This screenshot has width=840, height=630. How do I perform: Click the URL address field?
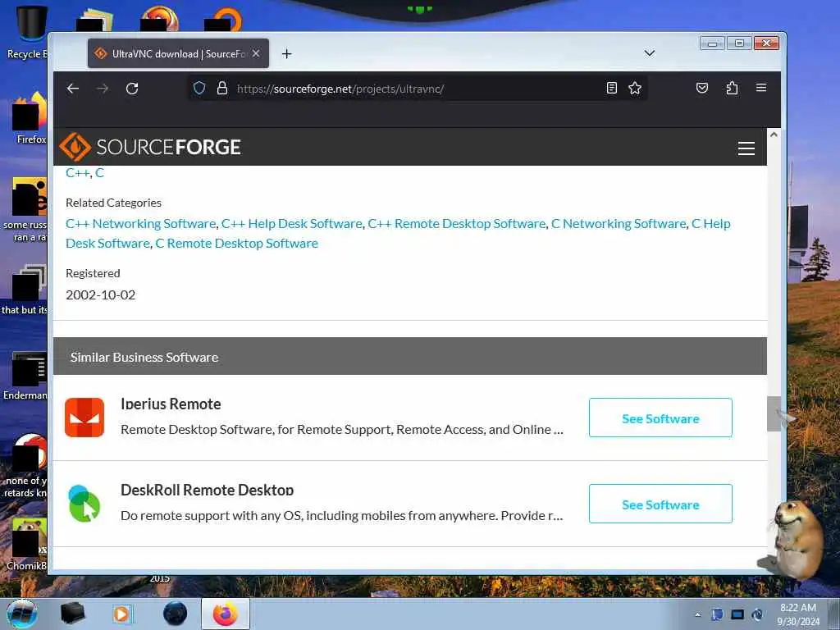click(418, 89)
